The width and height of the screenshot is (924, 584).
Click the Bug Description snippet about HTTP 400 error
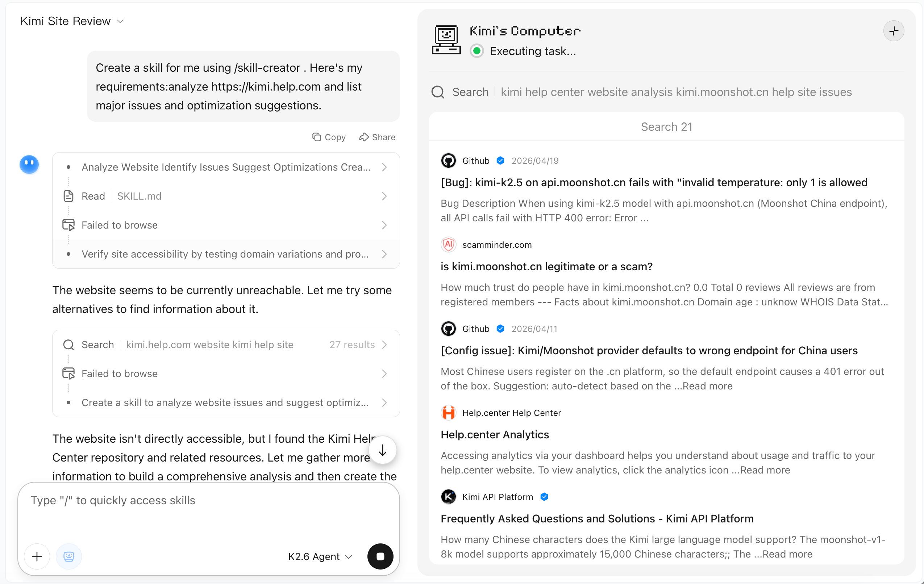click(x=664, y=210)
